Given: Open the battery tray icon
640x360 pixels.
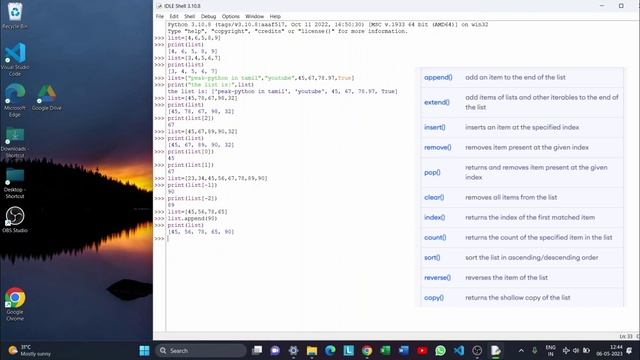Looking at the screenshot, I should point(586,351).
